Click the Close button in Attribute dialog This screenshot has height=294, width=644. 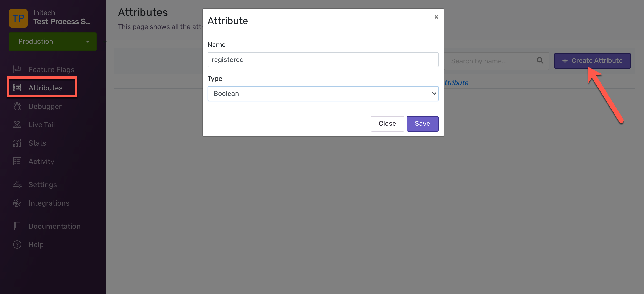coord(387,123)
